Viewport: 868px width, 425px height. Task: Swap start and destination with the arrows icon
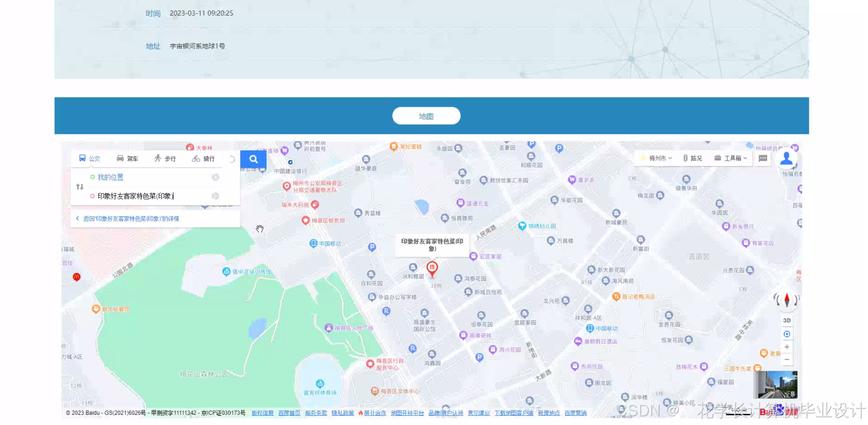click(80, 187)
